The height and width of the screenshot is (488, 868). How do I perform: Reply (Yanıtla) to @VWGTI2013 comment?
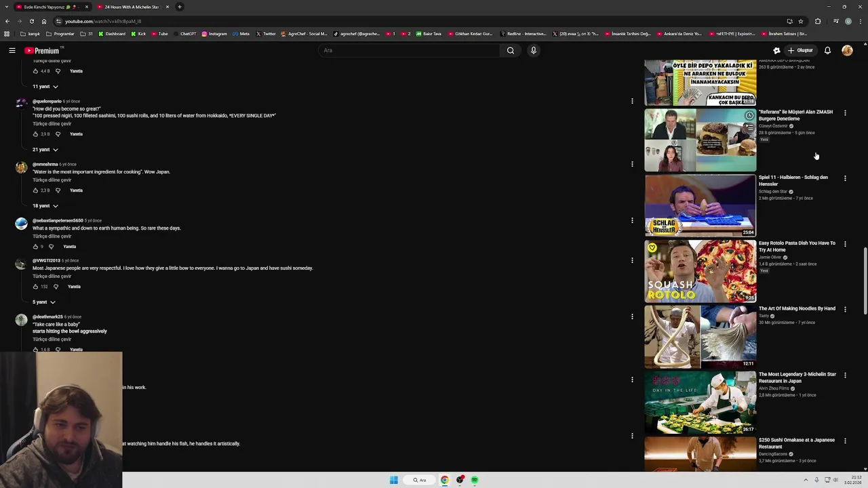74,287
